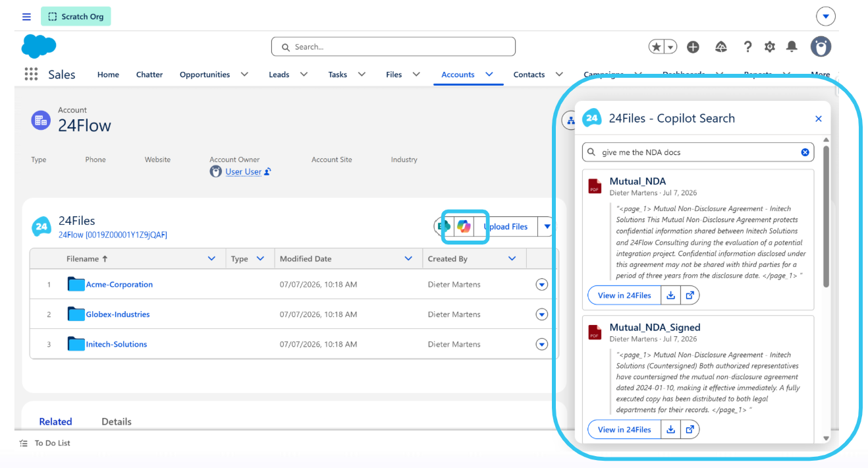Image resolution: width=868 pixels, height=468 pixels.
Task: Select the Related tab
Action: (55, 422)
